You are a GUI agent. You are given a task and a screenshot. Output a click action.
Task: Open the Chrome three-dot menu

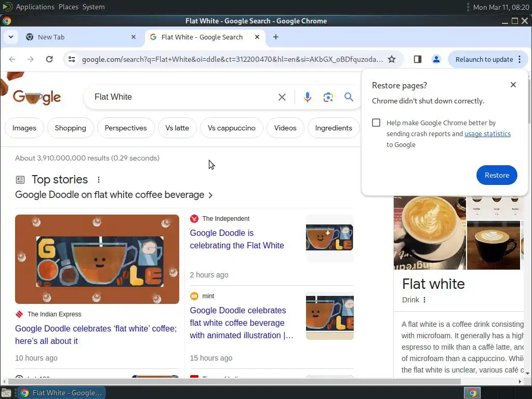pyautogui.click(x=520, y=59)
